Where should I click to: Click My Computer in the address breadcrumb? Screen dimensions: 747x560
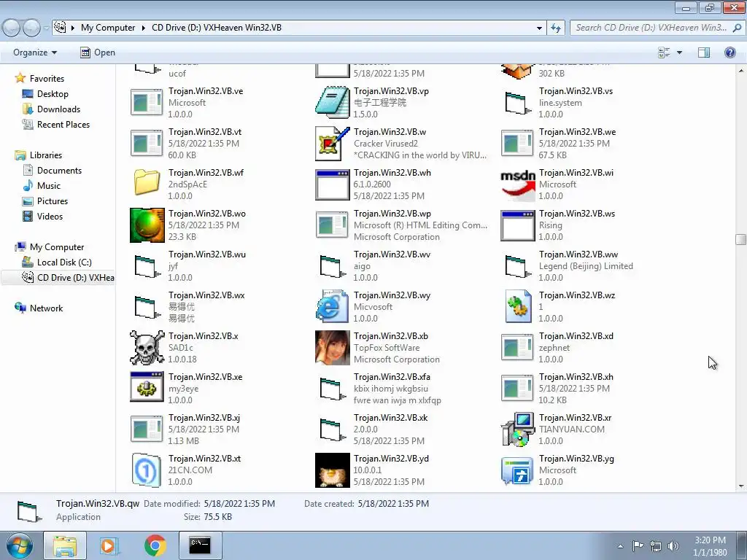tap(108, 28)
